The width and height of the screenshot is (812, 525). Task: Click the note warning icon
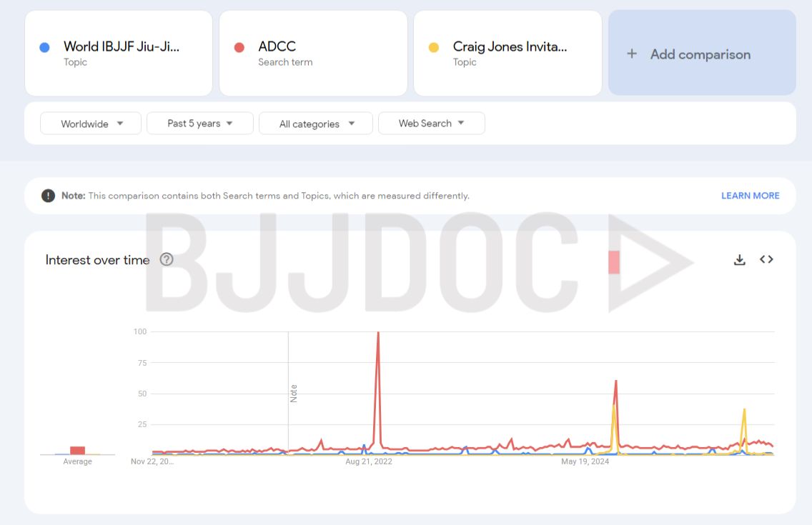pos(48,196)
